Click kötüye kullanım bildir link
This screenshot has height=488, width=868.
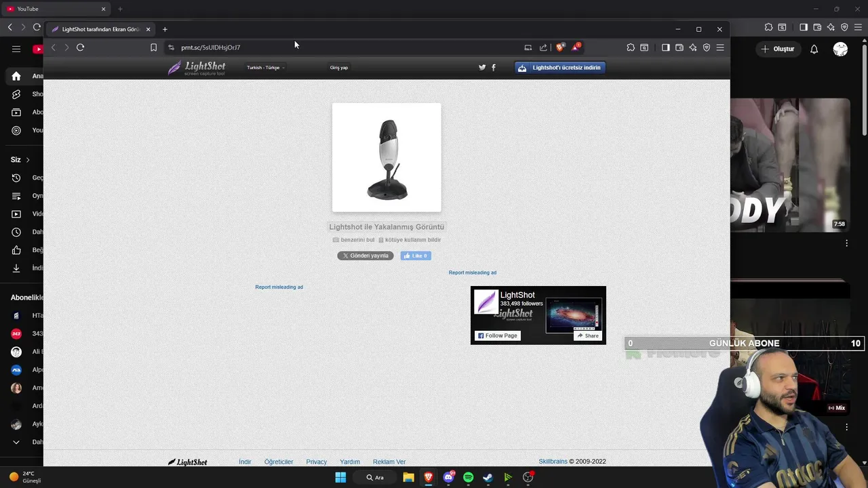pos(410,240)
